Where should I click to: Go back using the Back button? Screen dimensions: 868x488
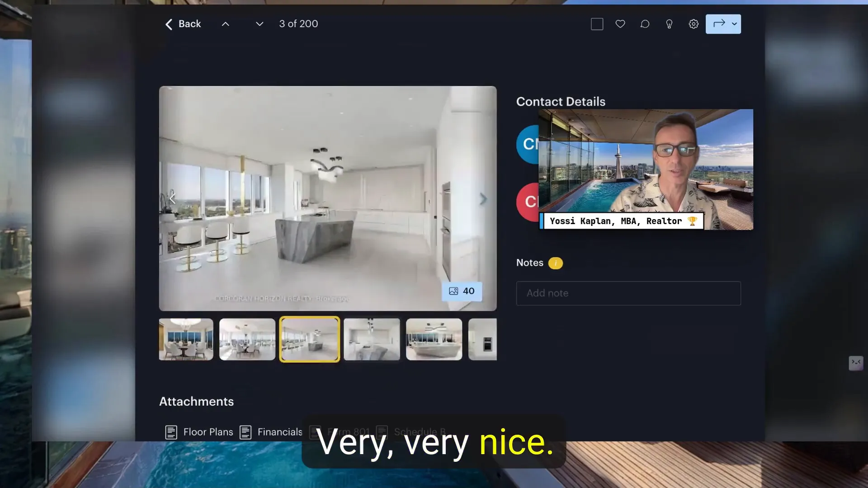[183, 24]
